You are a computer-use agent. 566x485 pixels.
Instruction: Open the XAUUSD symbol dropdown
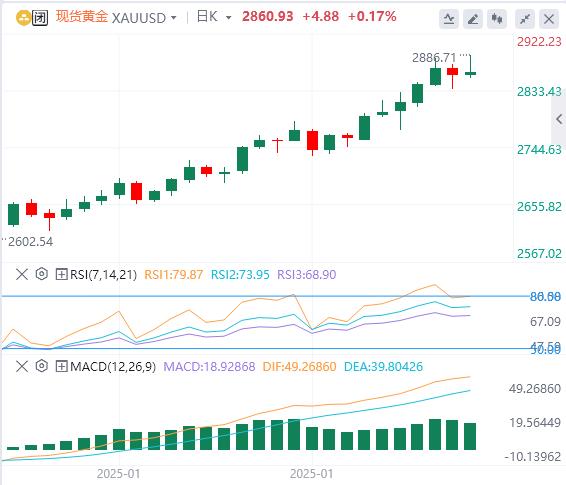173,18
